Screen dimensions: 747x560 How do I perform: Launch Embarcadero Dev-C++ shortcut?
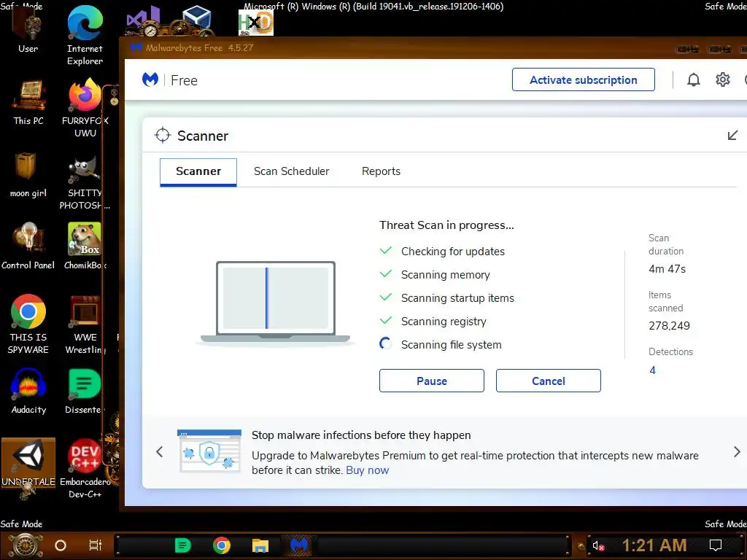click(85, 469)
